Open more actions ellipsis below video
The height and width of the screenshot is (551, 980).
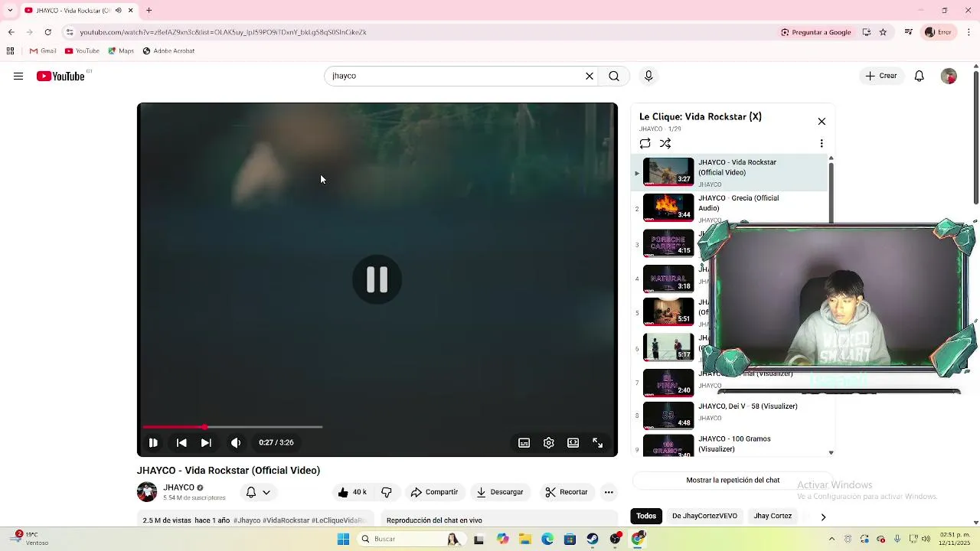[x=609, y=492]
